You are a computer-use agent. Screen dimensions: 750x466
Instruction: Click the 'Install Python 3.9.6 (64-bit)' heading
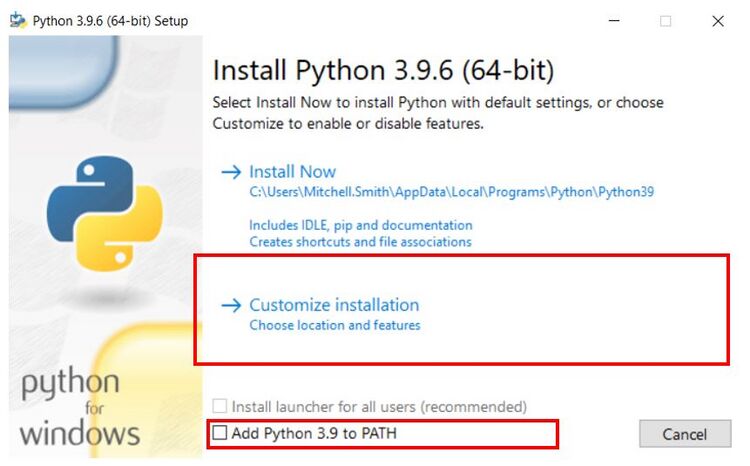383,72
